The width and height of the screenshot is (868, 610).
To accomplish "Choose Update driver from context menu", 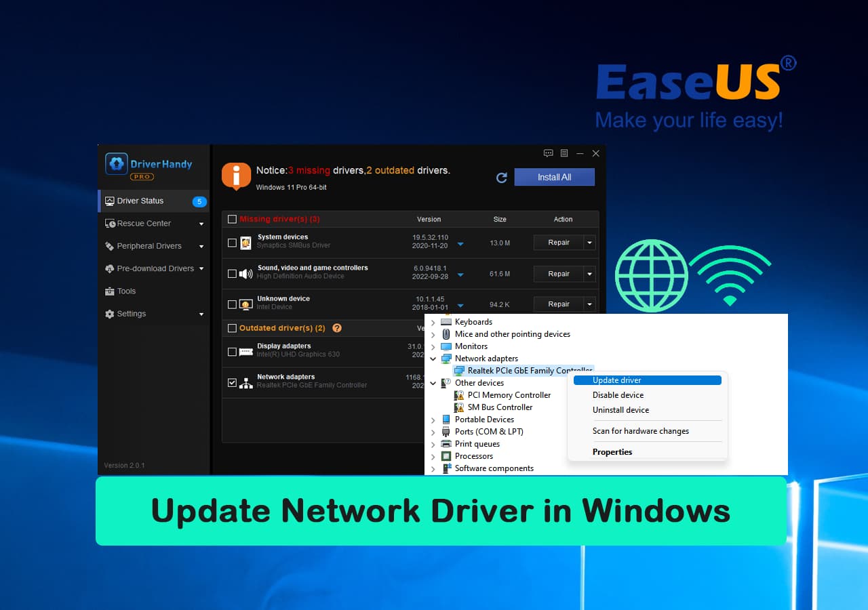I will pyautogui.click(x=648, y=380).
